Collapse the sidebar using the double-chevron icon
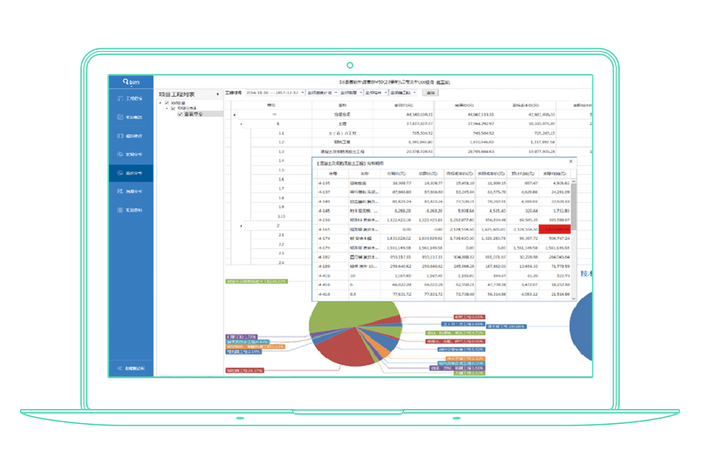This screenshot has height=467, width=712. pyautogui.click(x=131, y=368)
